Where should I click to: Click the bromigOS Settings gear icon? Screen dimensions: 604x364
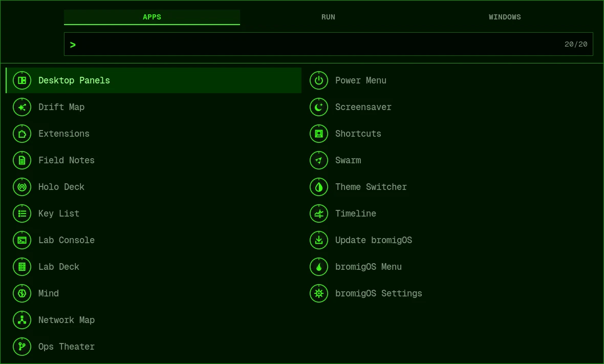click(x=318, y=293)
